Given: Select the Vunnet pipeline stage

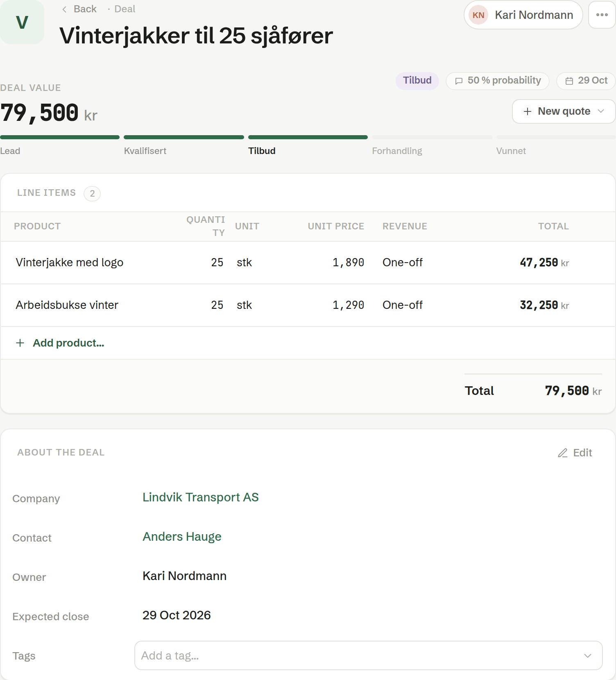Looking at the screenshot, I should coord(511,151).
